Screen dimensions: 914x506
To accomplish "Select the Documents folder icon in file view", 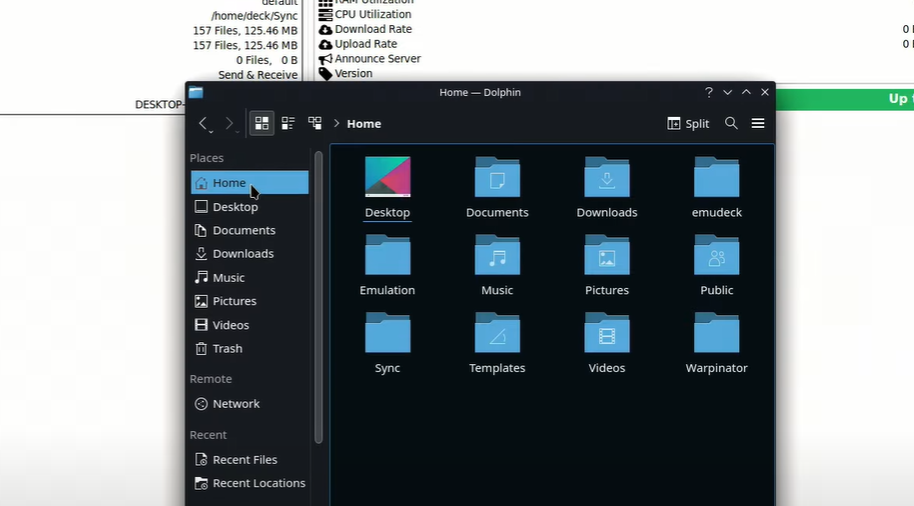I will 497,177.
